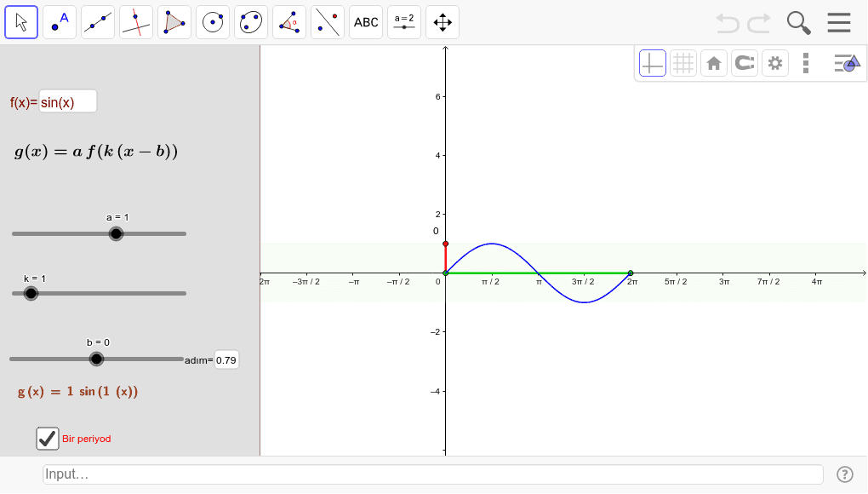Open the three-dot more options

pos(806,63)
